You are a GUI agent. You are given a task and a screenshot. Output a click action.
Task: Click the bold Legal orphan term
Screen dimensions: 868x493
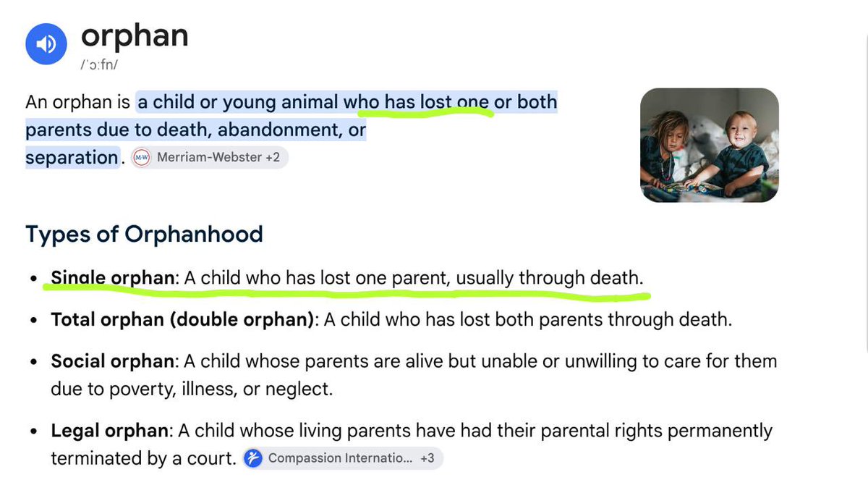(111, 431)
